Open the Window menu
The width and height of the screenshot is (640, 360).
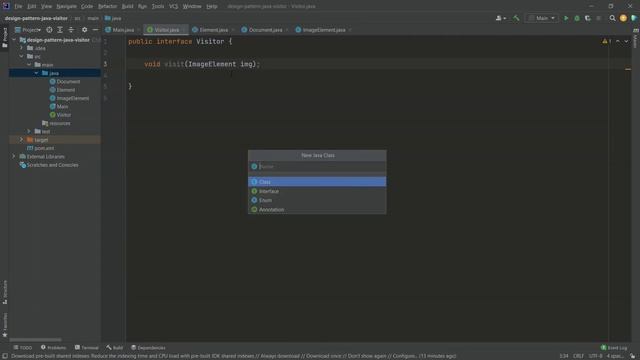click(x=192, y=6)
